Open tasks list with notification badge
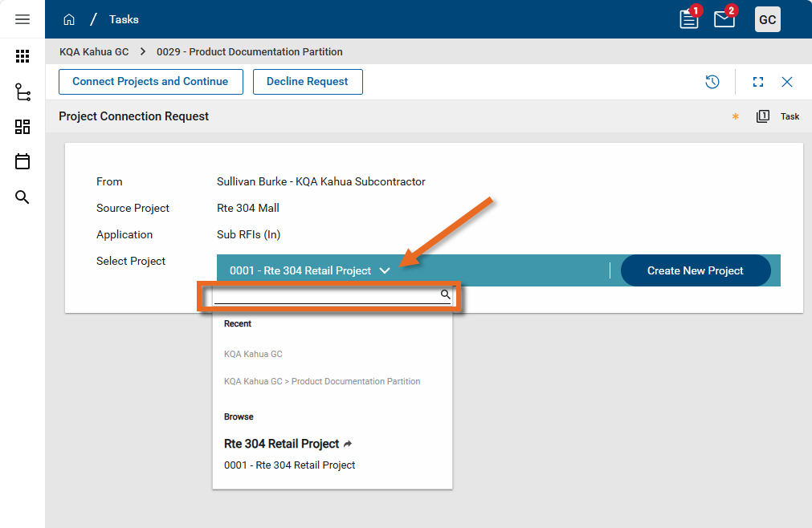The image size is (812, 528). [689, 19]
